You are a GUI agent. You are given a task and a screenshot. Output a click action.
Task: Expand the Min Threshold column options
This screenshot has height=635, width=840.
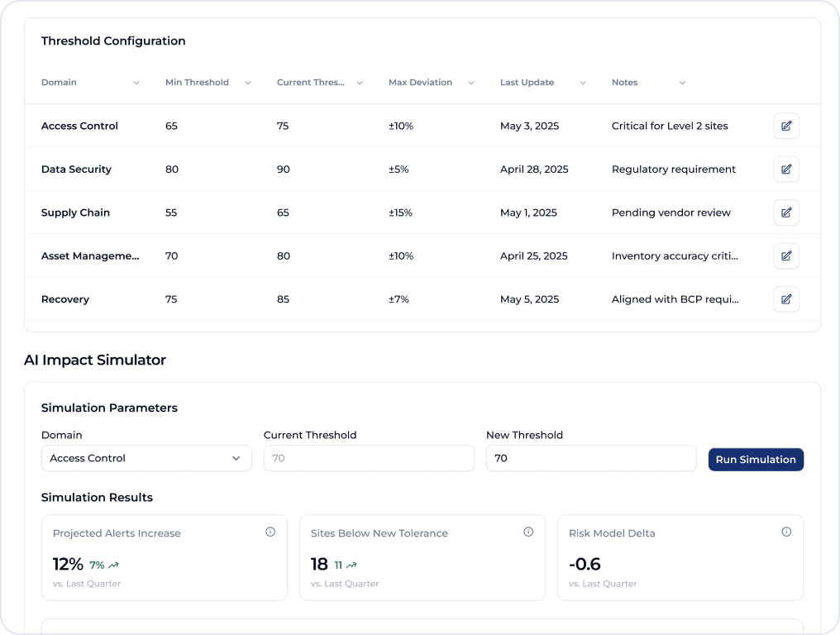click(247, 83)
